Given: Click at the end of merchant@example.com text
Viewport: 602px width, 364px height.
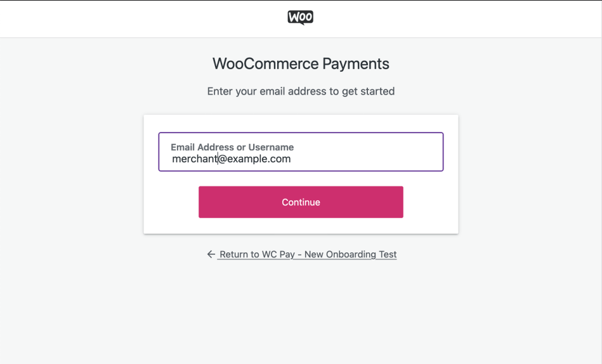Looking at the screenshot, I should pyautogui.click(x=291, y=159).
